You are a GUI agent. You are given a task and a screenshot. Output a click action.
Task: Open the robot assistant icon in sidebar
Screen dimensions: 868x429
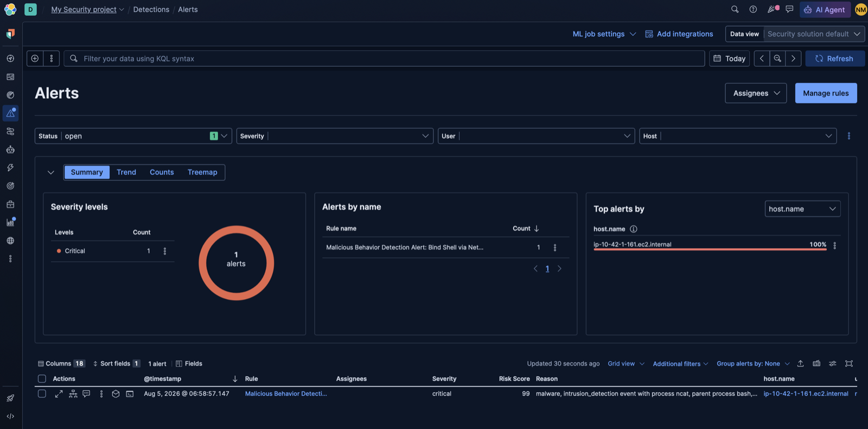coord(10,149)
